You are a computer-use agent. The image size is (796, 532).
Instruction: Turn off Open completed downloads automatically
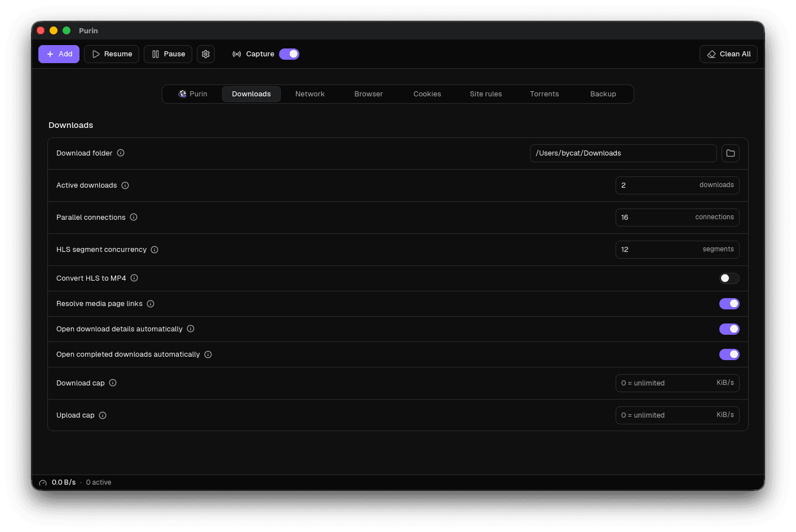pyautogui.click(x=729, y=354)
